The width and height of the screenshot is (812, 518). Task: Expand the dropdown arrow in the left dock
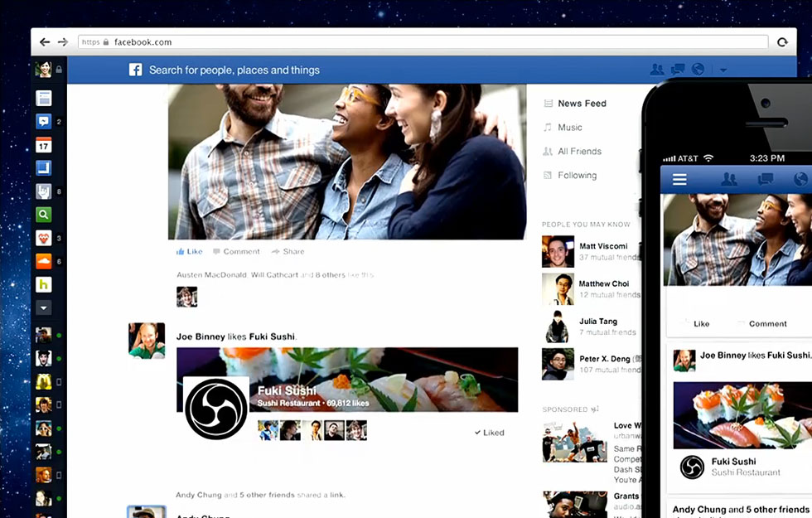tap(44, 307)
